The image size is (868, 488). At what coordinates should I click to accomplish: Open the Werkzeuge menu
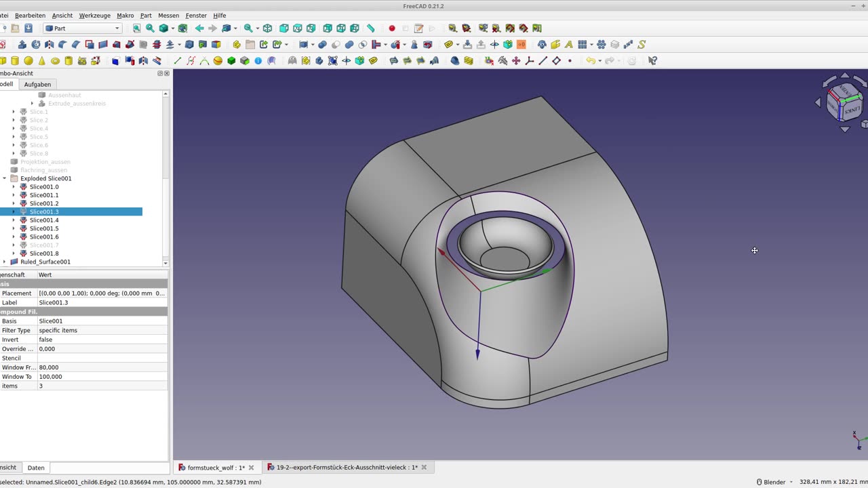94,15
